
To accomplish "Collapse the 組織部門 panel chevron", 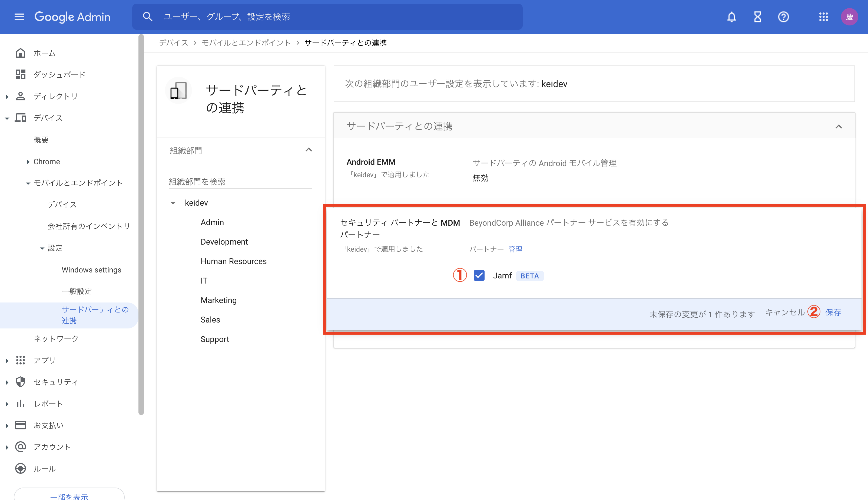I will 309,150.
